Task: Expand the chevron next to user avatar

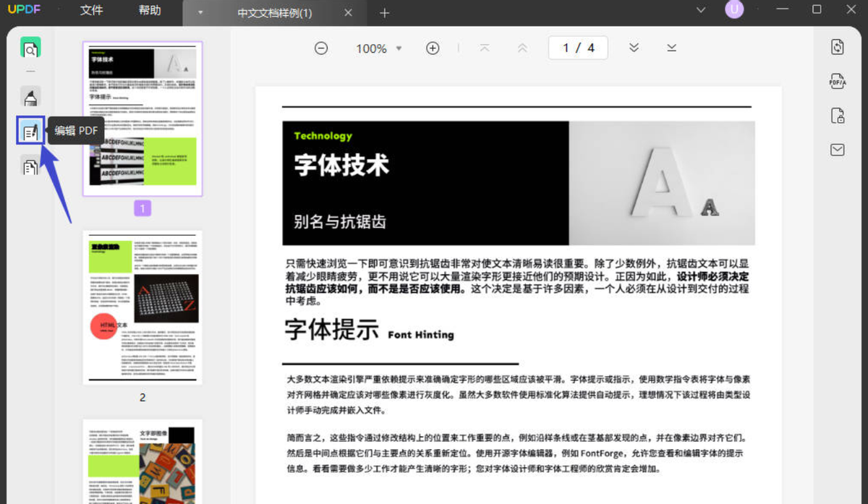Action: (700, 9)
